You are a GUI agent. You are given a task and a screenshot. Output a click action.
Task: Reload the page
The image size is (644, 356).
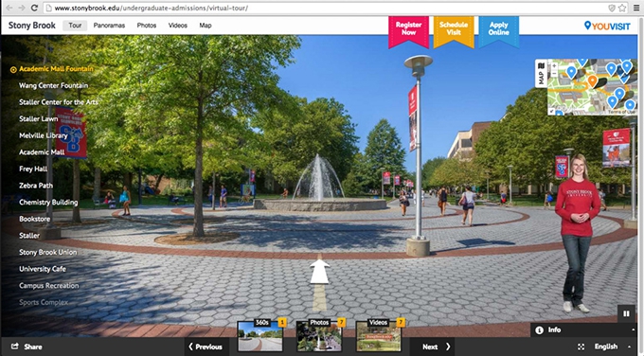pyautogui.click(x=34, y=8)
